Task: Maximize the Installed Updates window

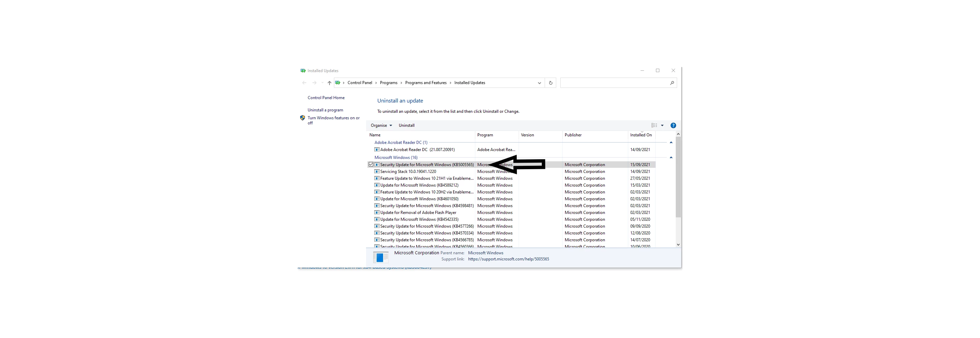Action: click(657, 71)
